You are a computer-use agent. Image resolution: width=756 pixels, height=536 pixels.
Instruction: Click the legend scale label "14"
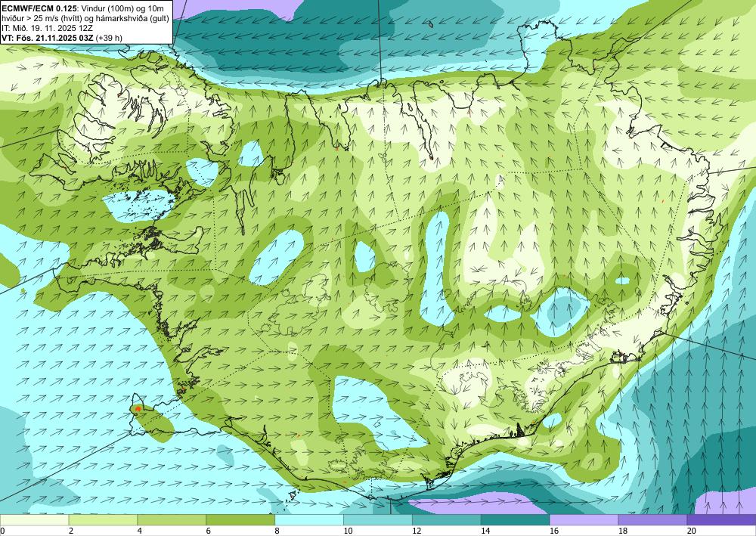[485, 531]
